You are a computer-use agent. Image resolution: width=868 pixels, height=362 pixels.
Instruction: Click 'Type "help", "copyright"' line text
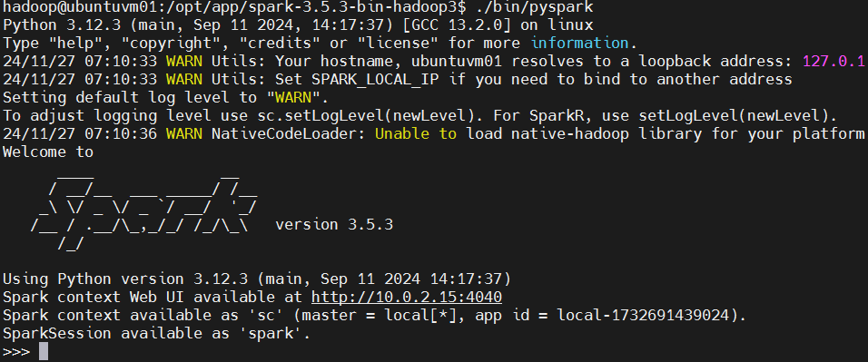point(116,44)
